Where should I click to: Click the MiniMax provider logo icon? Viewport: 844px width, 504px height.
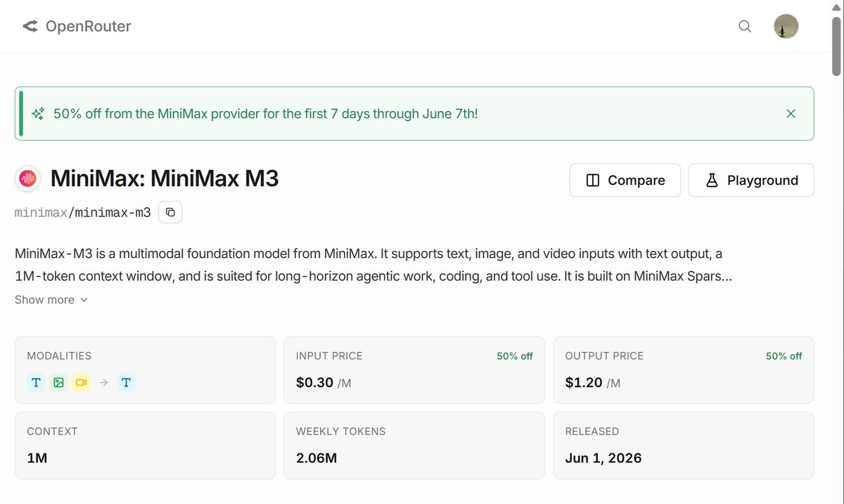[28, 179]
